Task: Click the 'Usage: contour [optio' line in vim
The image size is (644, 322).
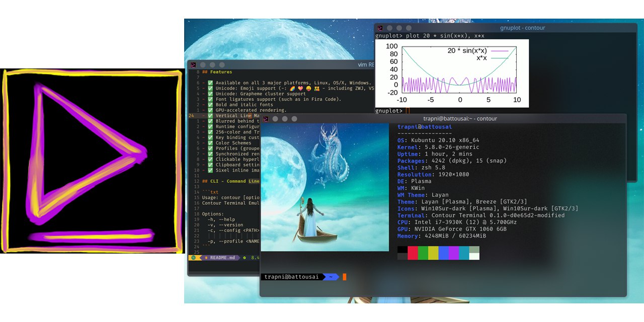Action: click(231, 197)
